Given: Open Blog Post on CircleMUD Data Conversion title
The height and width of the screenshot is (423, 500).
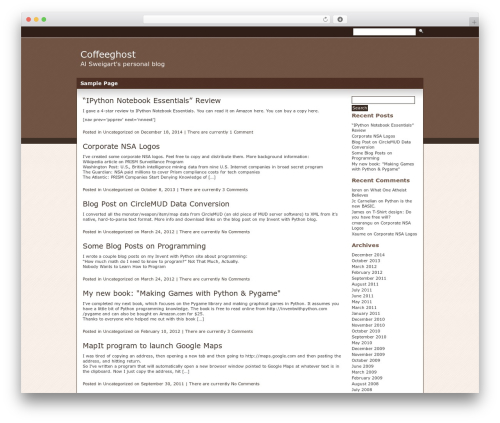Looking at the screenshot, I should [x=156, y=204].
